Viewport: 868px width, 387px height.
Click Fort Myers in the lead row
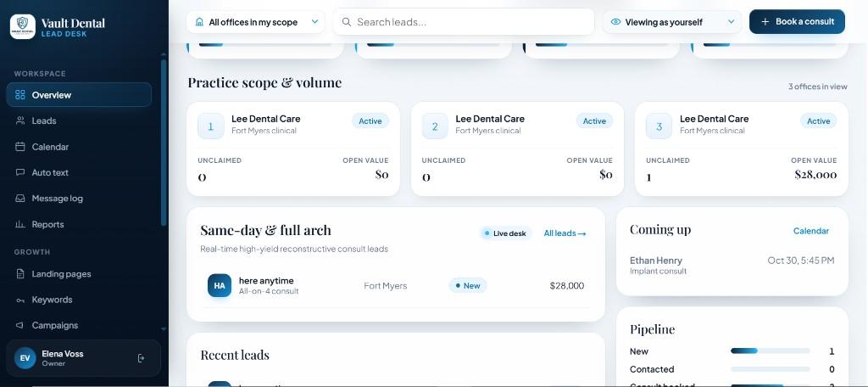386,285
